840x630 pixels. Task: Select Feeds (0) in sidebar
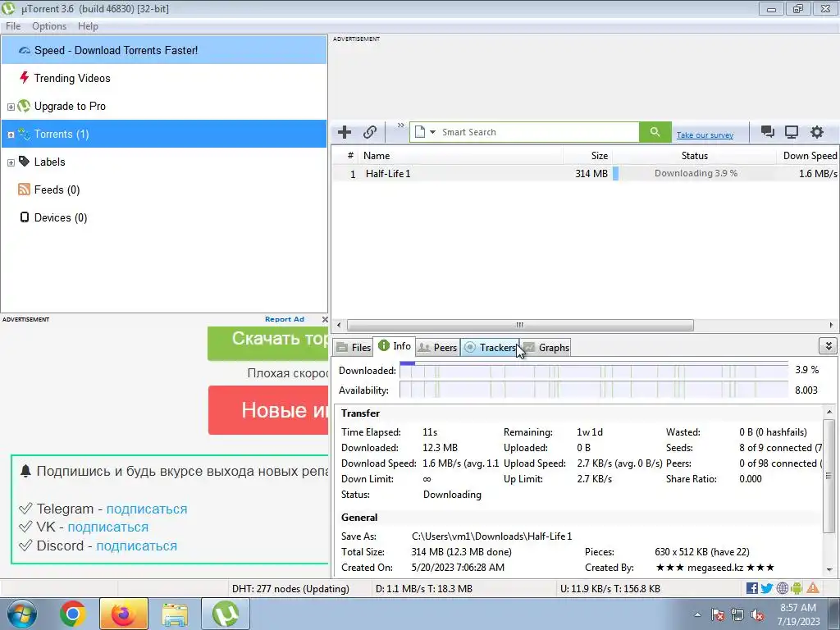pyautogui.click(x=164, y=189)
